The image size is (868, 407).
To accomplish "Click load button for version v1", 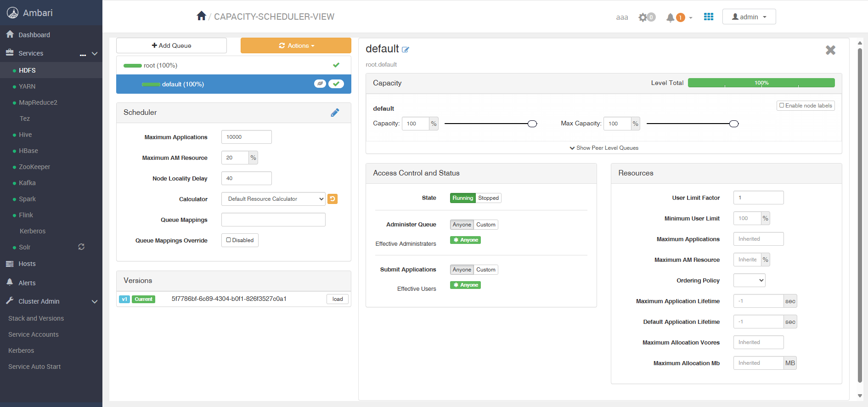I will tap(338, 299).
